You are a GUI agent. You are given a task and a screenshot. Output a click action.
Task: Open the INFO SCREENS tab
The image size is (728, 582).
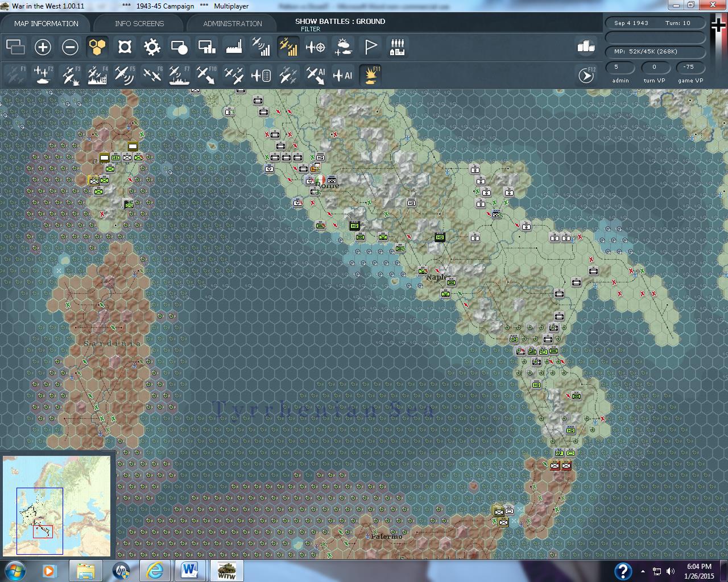[x=139, y=23]
